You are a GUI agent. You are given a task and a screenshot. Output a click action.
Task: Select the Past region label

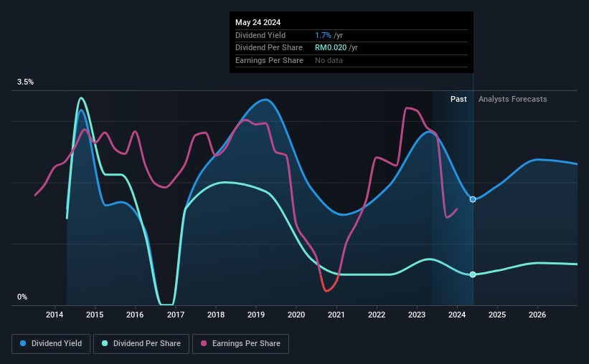coord(458,99)
